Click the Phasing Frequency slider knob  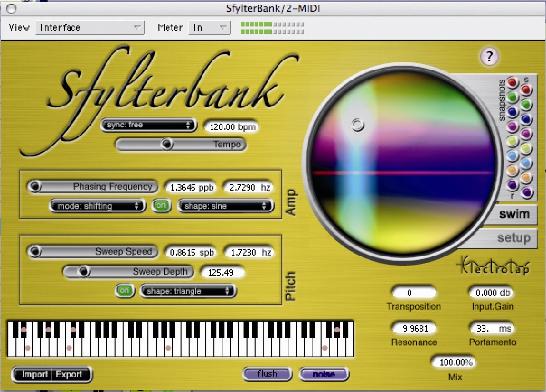[35, 186]
